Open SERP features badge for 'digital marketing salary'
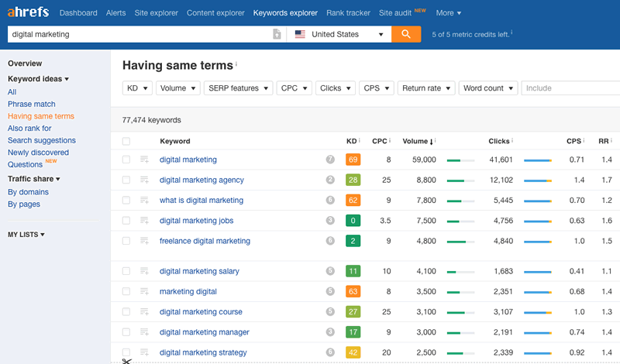 [x=330, y=271]
